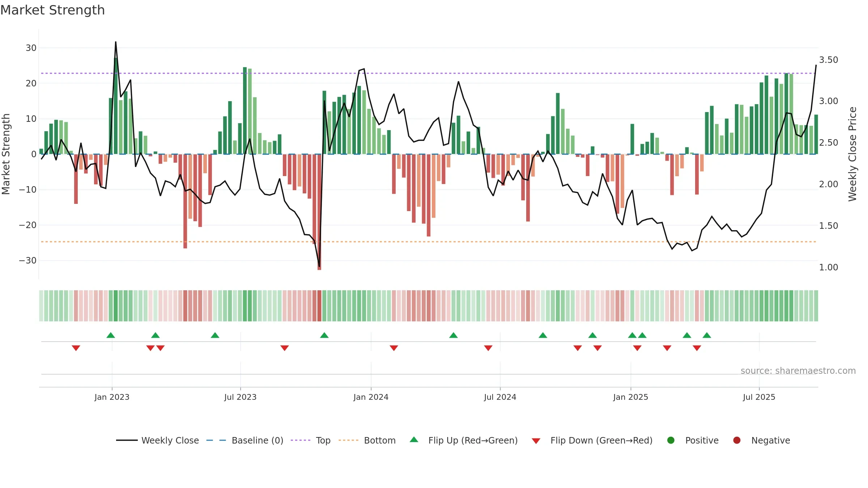Click the Weekly Close Price axis title
Image resolution: width=868 pixels, height=488 pixels.
click(x=852, y=154)
